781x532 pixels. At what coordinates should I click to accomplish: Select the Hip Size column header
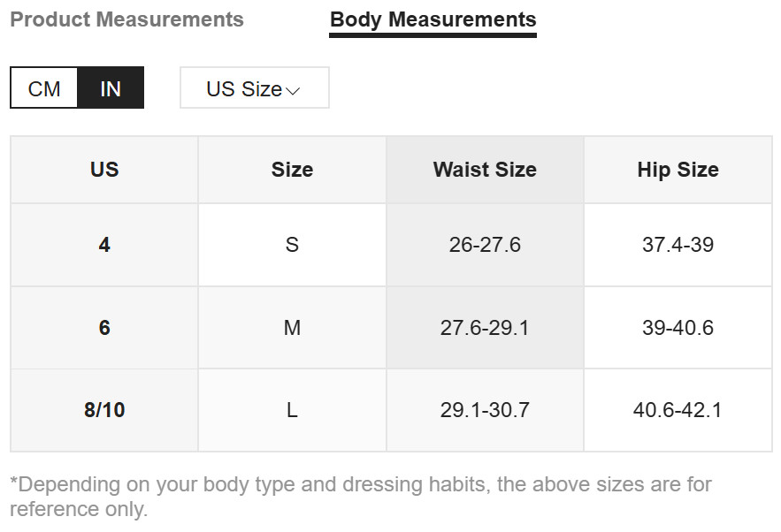click(678, 170)
